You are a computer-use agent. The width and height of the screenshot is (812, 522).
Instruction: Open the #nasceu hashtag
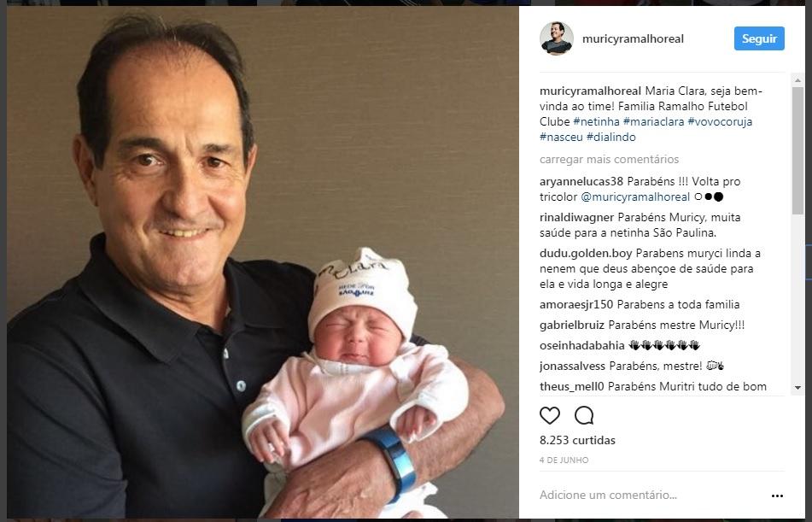(x=560, y=137)
